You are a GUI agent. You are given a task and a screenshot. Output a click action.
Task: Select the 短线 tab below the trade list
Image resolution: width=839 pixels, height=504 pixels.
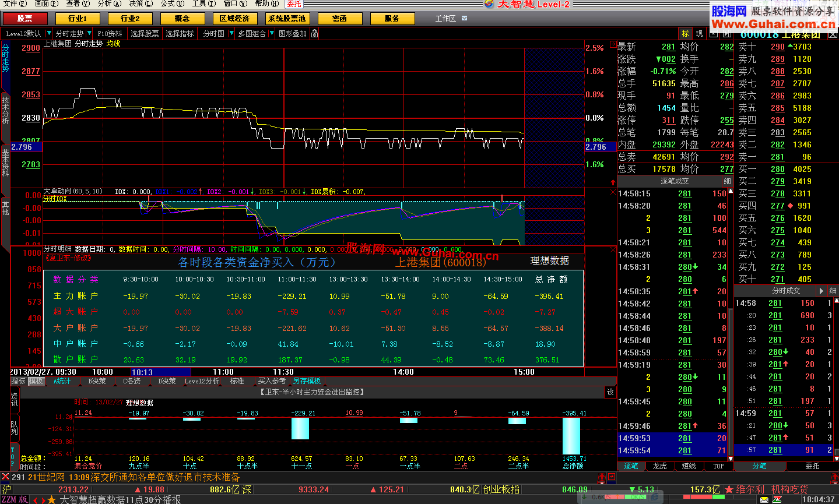pyautogui.click(x=689, y=466)
